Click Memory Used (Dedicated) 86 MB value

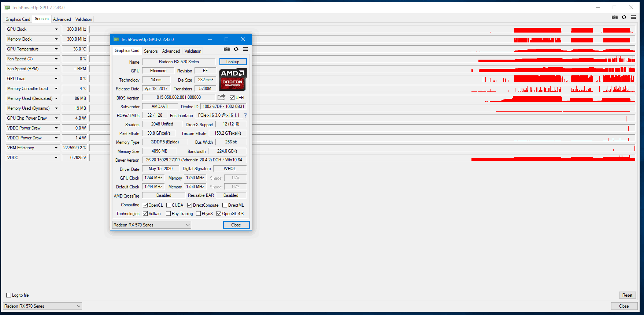[x=75, y=98]
